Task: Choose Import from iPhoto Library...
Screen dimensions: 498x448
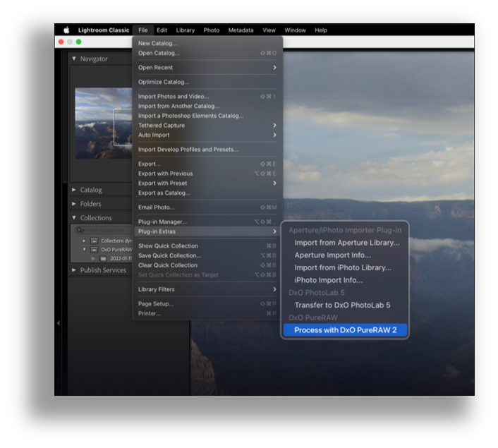Action: [345, 267]
